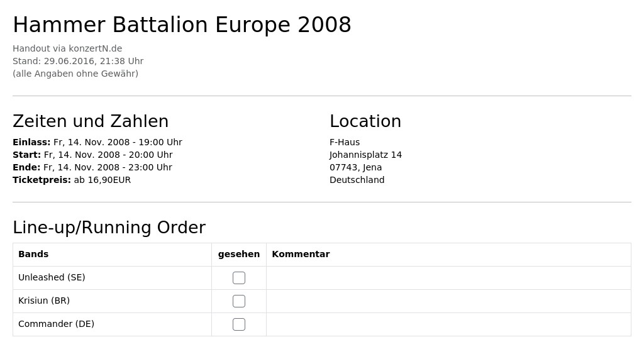Click the Line-up/Running Order heading
Viewport: 644px width, 359px height.
(109, 228)
